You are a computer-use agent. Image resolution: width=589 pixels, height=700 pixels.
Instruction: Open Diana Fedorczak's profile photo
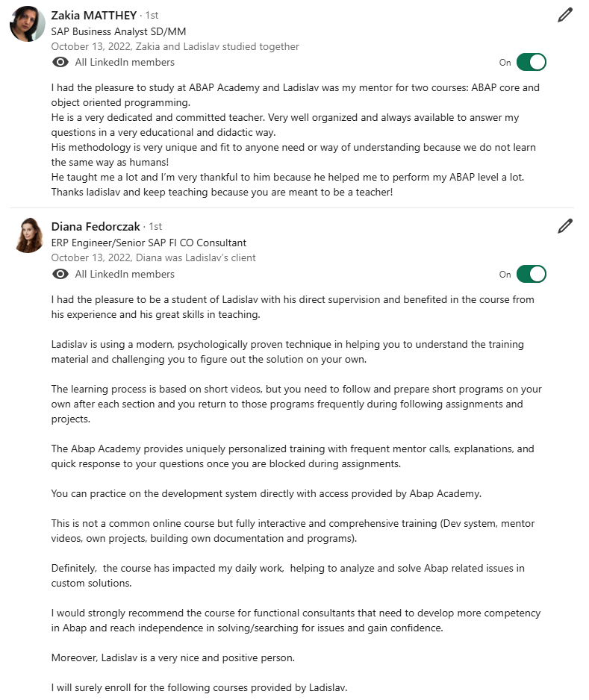click(28, 235)
